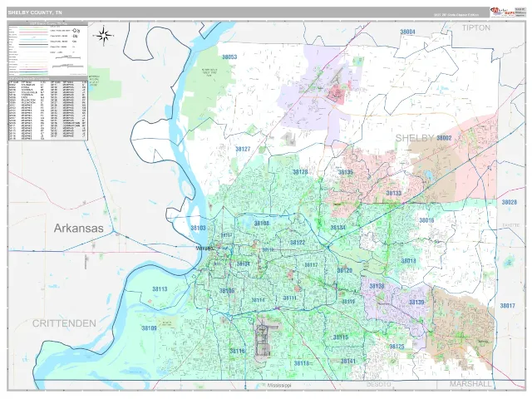Image resolution: width=532 pixels, height=399 pixels.
Task: Select ZIP code label 38004
Action: (x=407, y=32)
